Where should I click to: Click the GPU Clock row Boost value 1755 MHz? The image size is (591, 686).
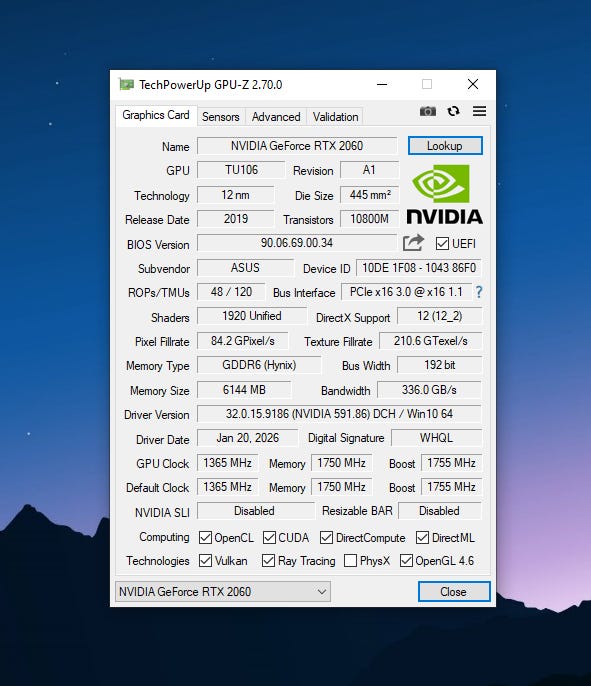pos(451,463)
